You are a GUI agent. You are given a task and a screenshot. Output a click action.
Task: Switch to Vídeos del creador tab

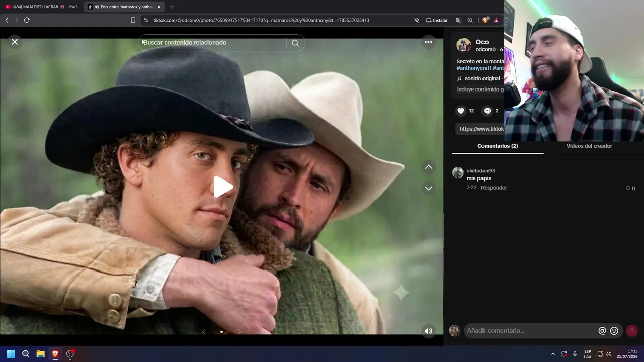click(589, 146)
